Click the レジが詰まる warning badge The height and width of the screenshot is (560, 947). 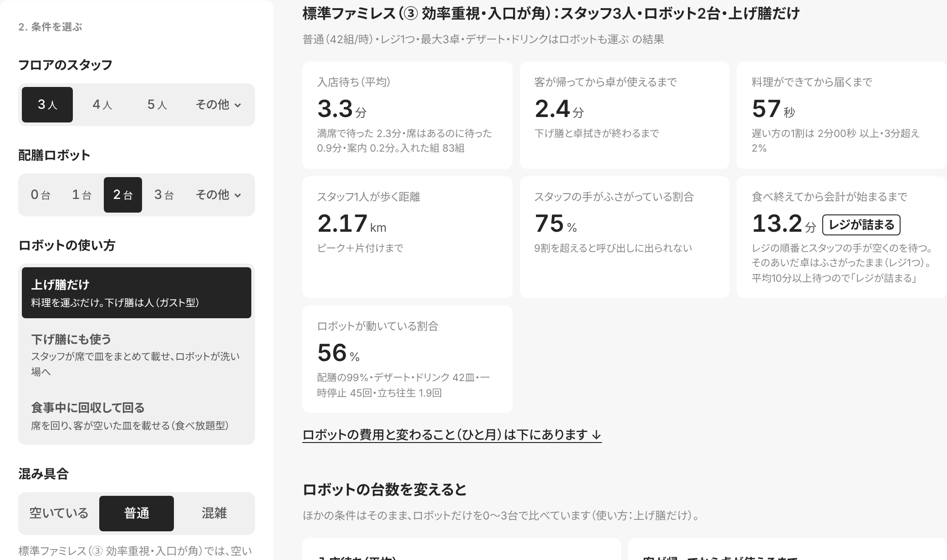(x=861, y=225)
